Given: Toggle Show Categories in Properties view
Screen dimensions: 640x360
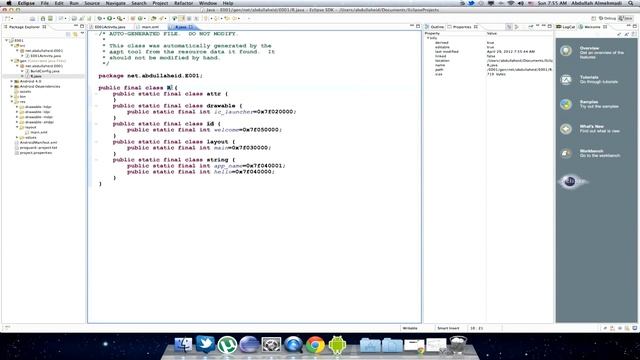Looking at the screenshot, I should pyautogui.click(x=509, y=27).
